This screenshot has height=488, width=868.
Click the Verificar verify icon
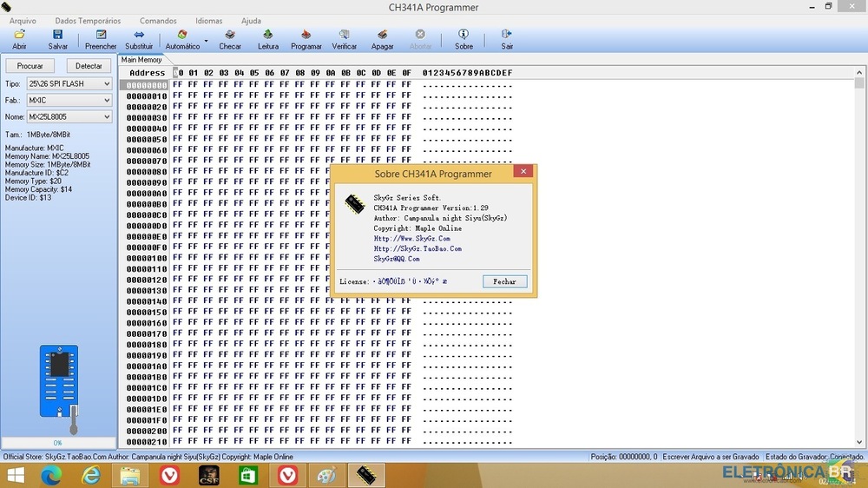pyautogui.click(x=345, y=35)
